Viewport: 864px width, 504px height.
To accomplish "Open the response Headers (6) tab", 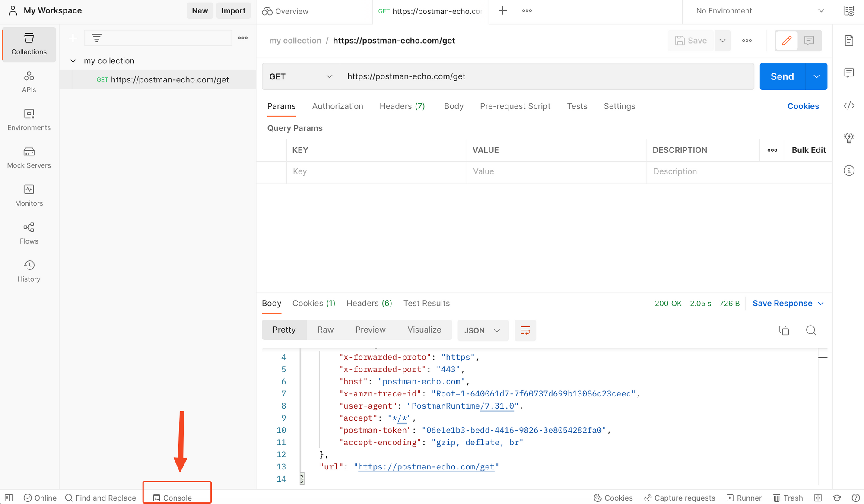I will point(369,303).
